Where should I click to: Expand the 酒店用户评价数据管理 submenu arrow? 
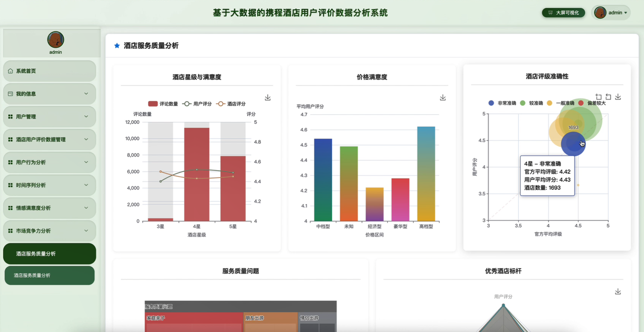(86, 139)
